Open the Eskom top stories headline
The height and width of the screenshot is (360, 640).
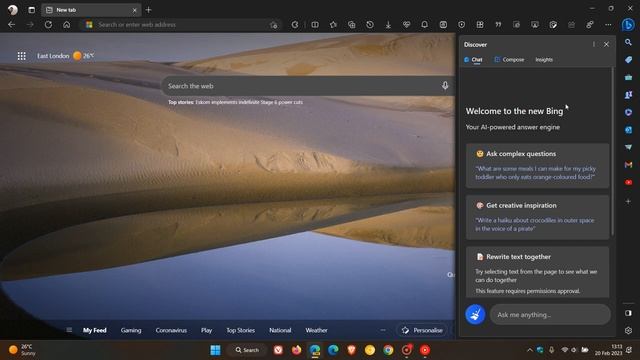coord(249,102)
